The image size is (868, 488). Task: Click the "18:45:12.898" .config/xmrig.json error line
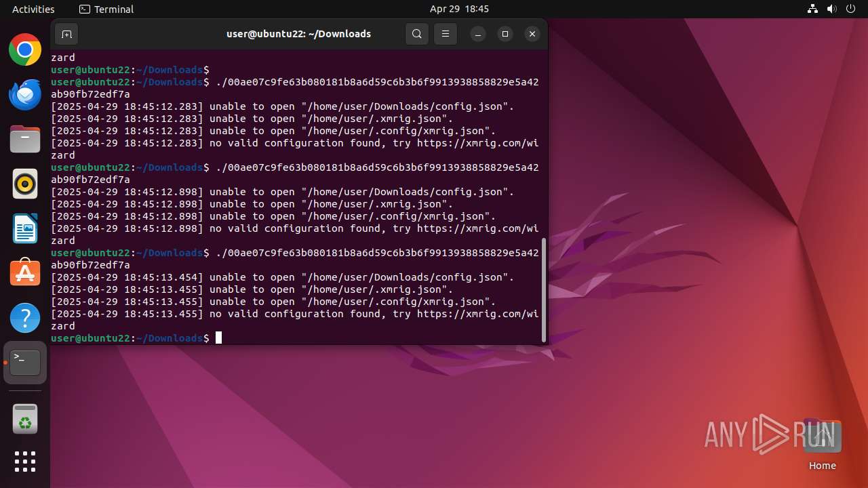pyautogui.click(x=273, y=216)
